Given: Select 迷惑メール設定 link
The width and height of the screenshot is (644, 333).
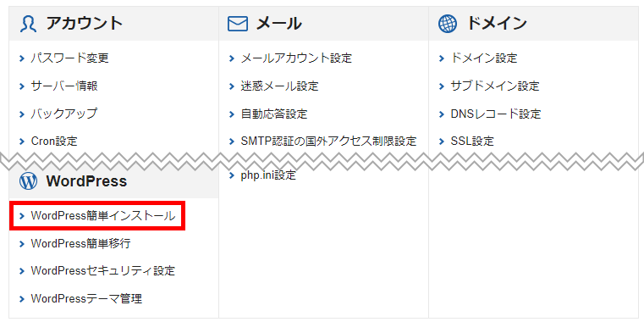Looking at the screenshot, I should (x=280, y=86).
